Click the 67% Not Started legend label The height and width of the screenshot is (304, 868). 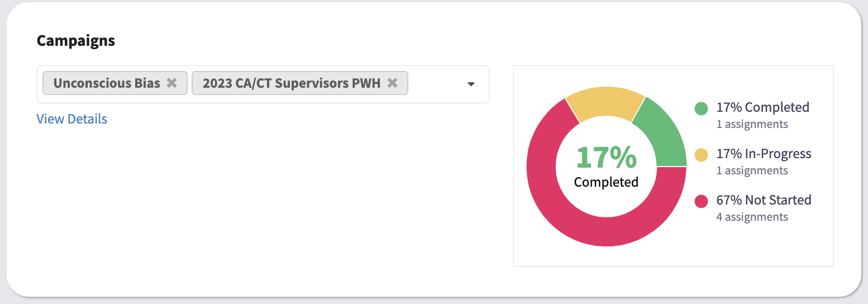[764, 200]
